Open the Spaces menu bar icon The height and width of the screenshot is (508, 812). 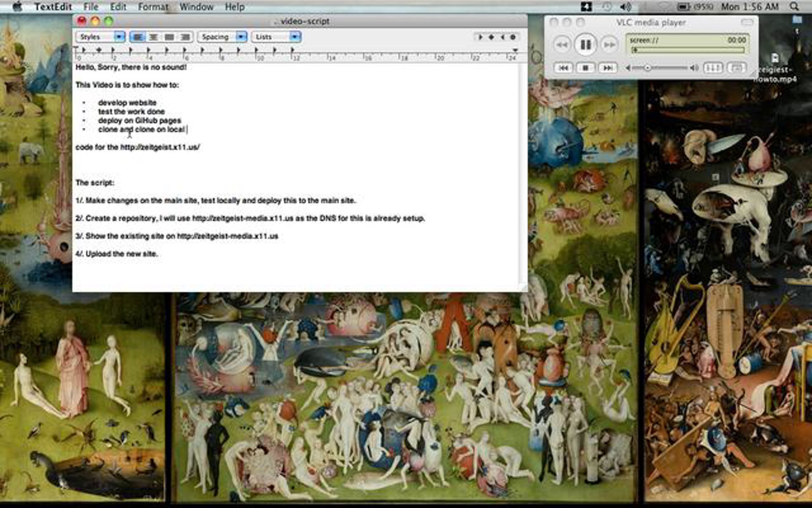coord(586,7)
